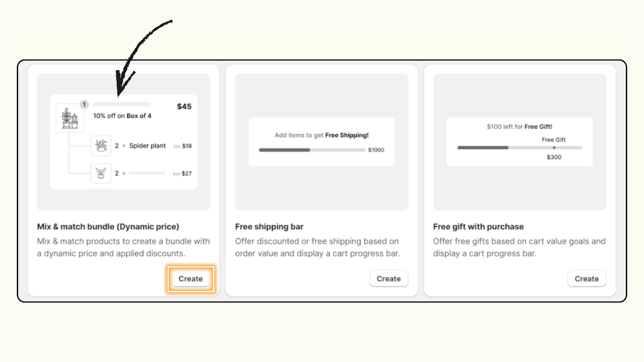Click the $45 bundle total price
Viewport: 644px width, 362px height.
click(x=184, y=107)
